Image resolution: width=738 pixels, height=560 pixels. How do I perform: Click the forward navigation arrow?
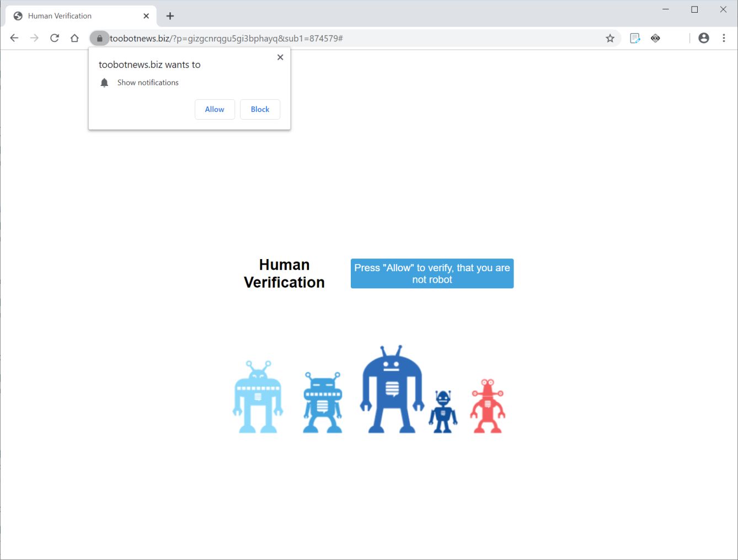coord(34,38)
